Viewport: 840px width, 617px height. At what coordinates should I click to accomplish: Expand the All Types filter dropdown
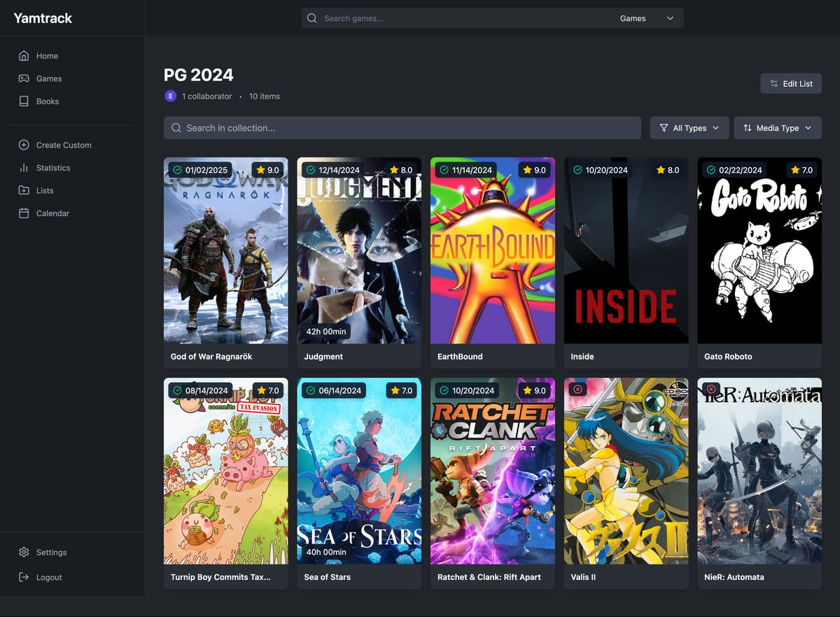pyautogui.click(x=689, y=128)
